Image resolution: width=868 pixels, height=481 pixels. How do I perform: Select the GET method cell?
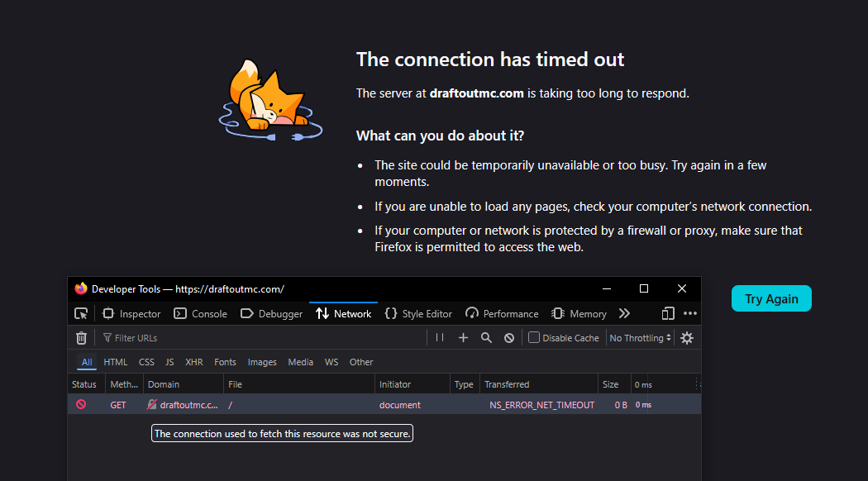pos(118,405)
